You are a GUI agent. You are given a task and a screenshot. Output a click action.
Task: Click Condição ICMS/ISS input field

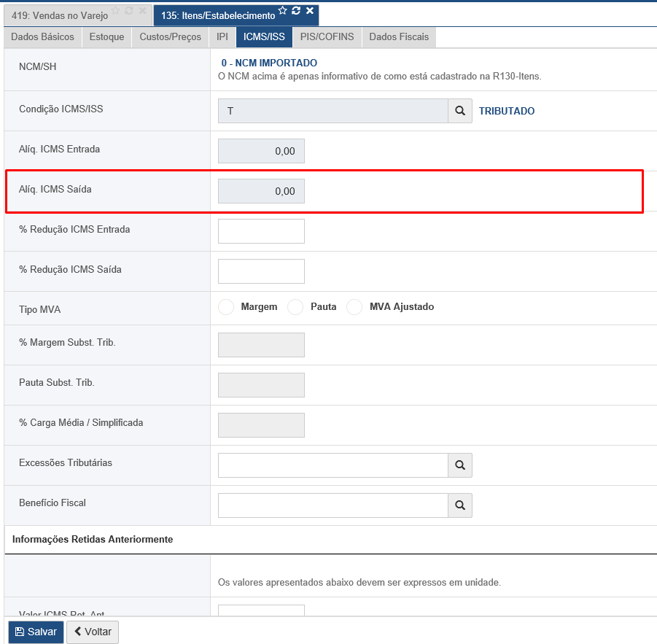click(x=333, y=111)
